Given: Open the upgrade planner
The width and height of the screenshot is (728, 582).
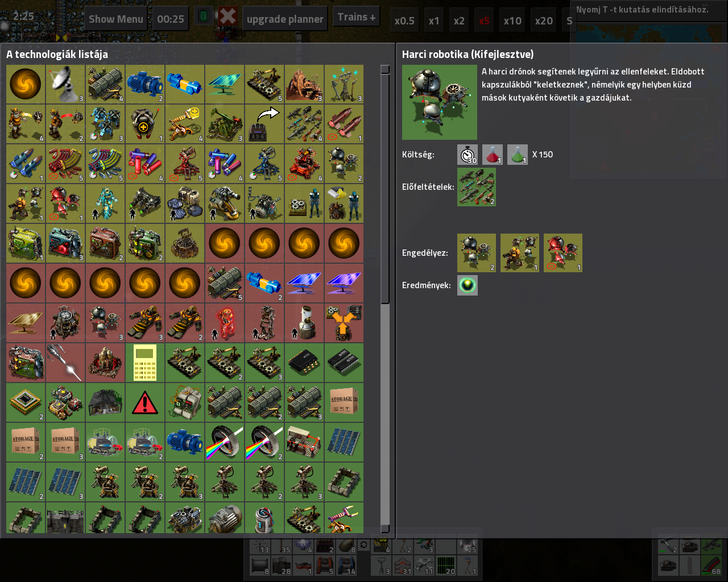Looking at the screenshot, I should click(x=285, y=19).
